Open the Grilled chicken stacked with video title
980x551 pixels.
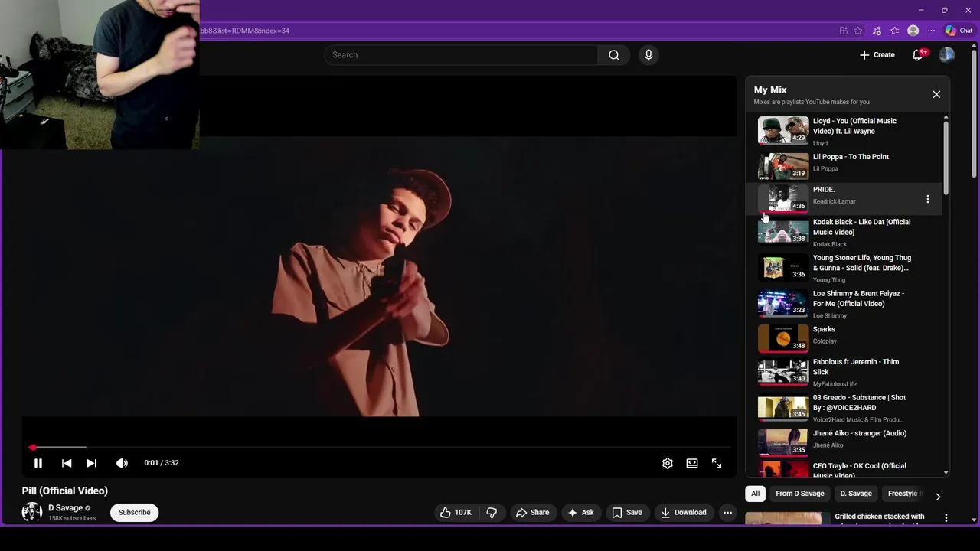click(880, 517)
